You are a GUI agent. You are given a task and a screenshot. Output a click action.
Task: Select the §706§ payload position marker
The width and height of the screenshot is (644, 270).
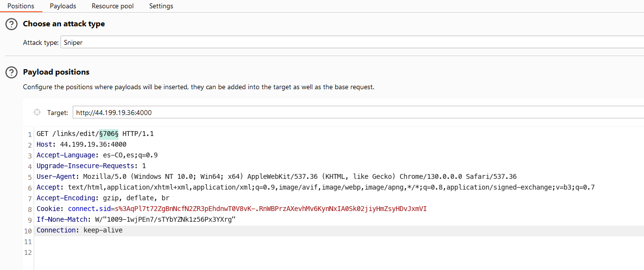coord(109,134)
